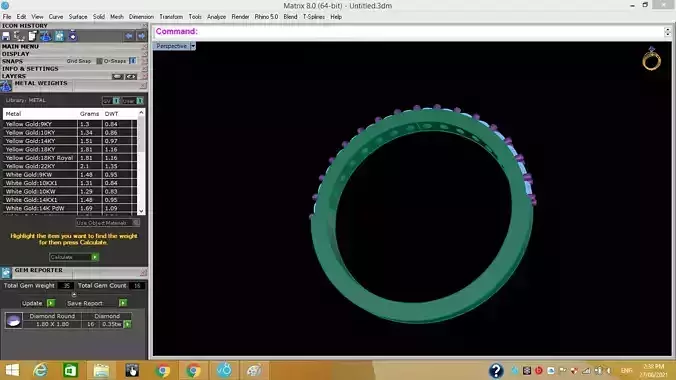Click the Perspective viewport label
This screenshot has height=380, width=676.
click(171, 46)
